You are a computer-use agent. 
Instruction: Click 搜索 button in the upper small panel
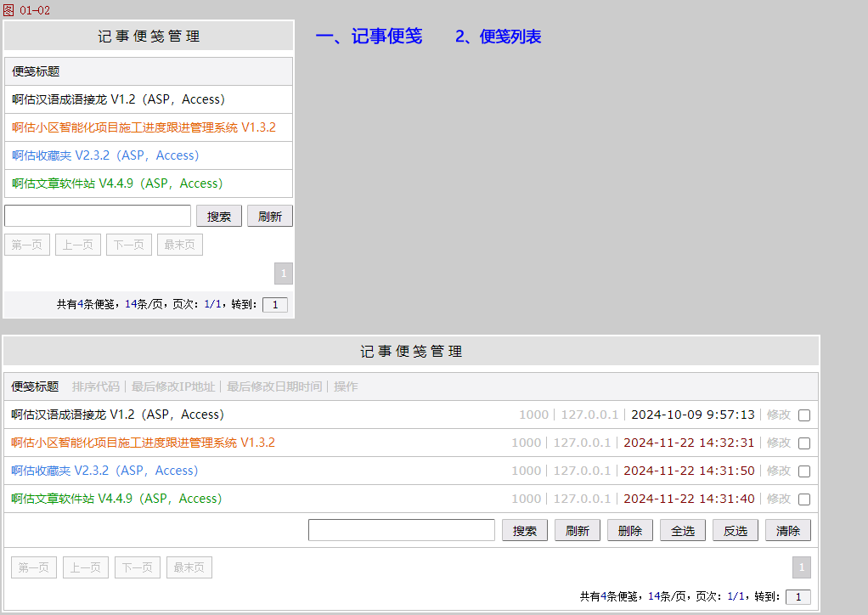[219, 217]
